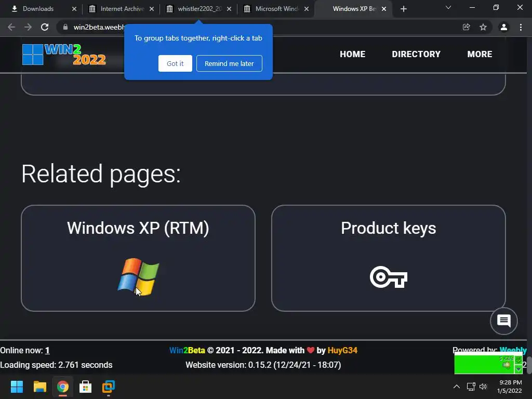Open the clock showing 9:28 PM
The height and width of the screenshot is (399, 532).
coord(510,387)
